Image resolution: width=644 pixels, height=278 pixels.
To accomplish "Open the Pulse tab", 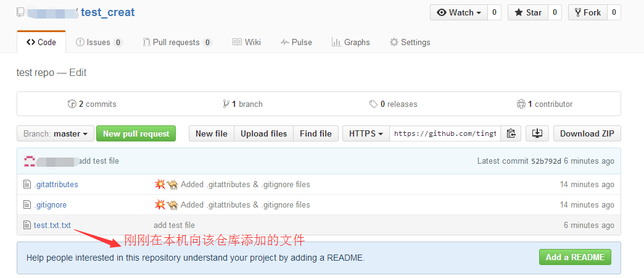I will (x=296, y=42).
